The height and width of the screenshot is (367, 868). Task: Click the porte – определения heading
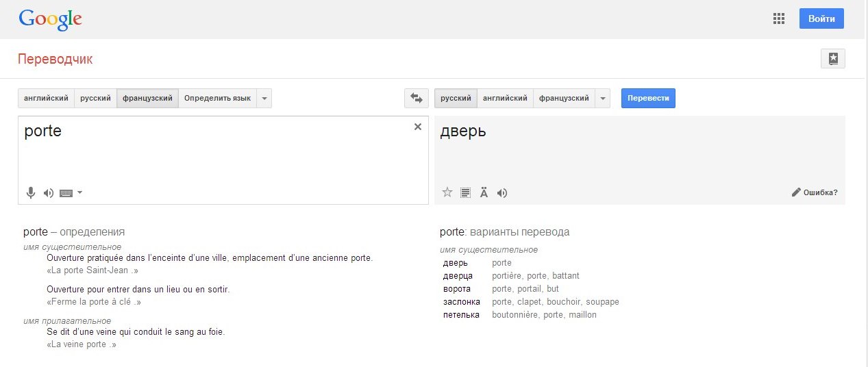click(x=74, y=232)
